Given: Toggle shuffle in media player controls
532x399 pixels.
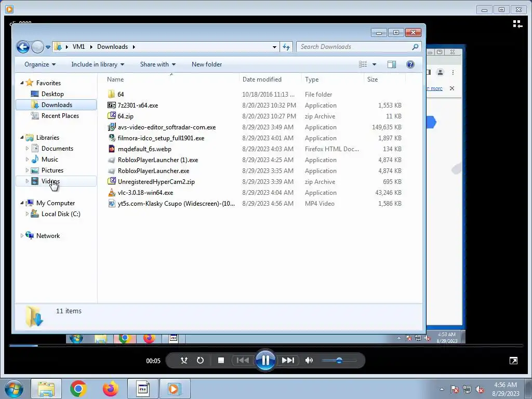Looking at the screenshot, I should (184, 361).
